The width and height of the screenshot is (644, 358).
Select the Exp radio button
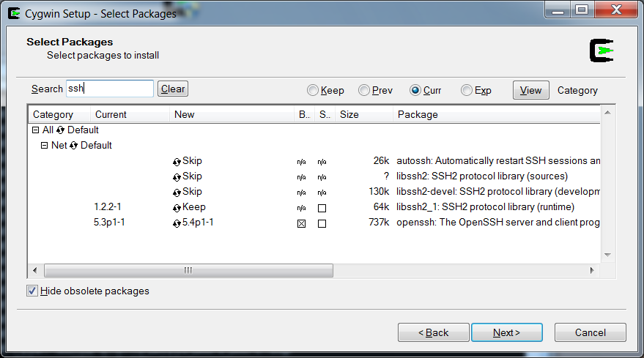pyautogui.click(x=467, y=91)
